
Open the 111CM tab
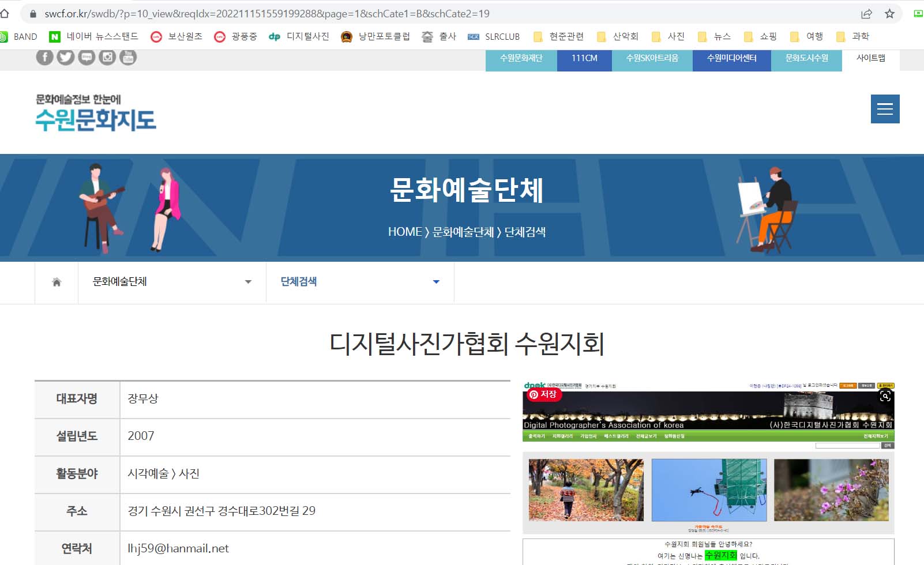pyautogui.click(x=584, y=58)
